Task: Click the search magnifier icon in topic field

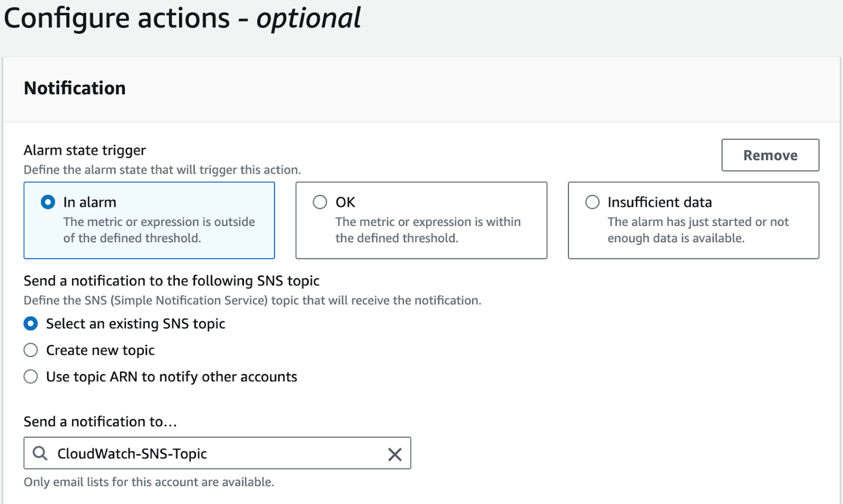Action: (39, 453)
